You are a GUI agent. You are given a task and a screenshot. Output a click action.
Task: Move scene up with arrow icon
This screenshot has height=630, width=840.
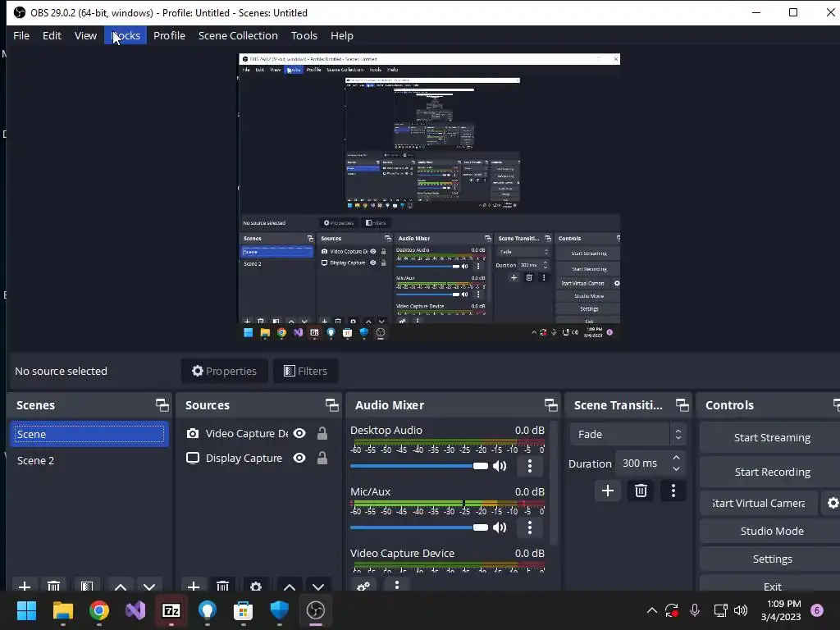point(121,586)
